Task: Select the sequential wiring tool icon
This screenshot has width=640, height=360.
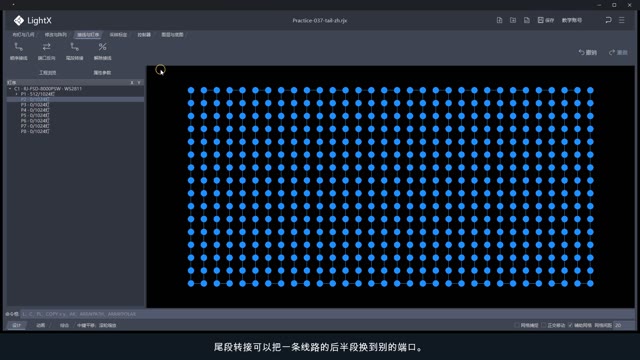Action: [x=18, y=47]
